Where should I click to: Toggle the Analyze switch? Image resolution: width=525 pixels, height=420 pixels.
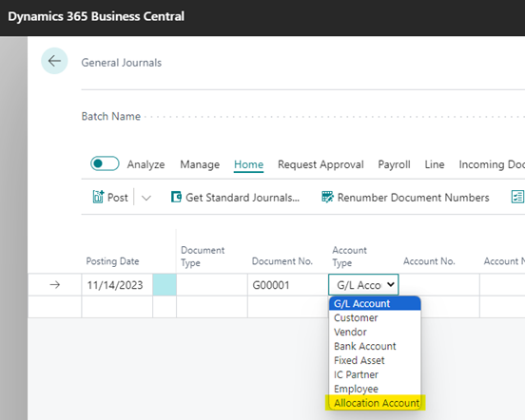point(105,163)
